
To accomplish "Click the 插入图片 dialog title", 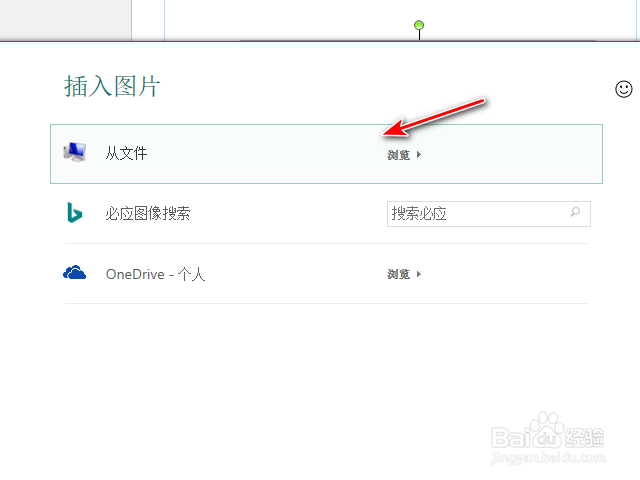I will coord(112,86).
